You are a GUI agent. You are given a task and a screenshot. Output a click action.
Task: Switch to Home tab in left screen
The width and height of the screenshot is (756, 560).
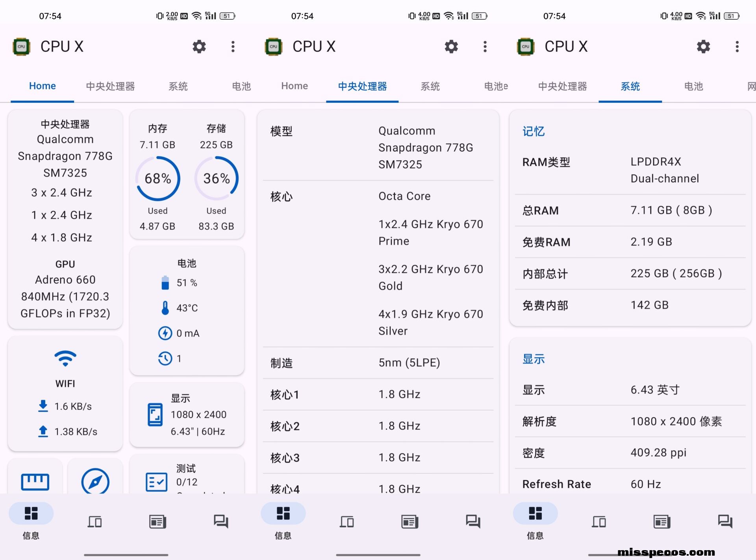[42, 86]
